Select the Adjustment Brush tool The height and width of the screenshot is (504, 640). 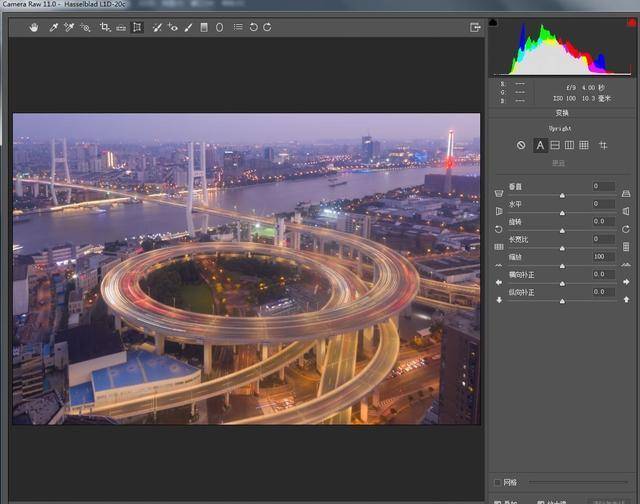point(188,27)
